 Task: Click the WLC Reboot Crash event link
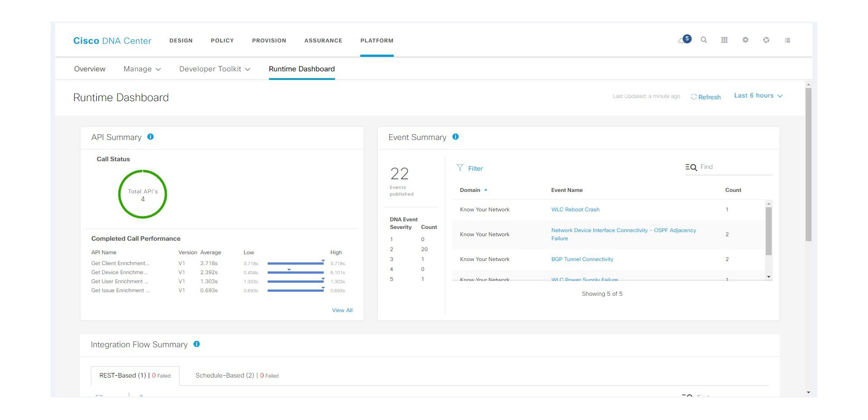pyautogui.click(x=575, y=209)
